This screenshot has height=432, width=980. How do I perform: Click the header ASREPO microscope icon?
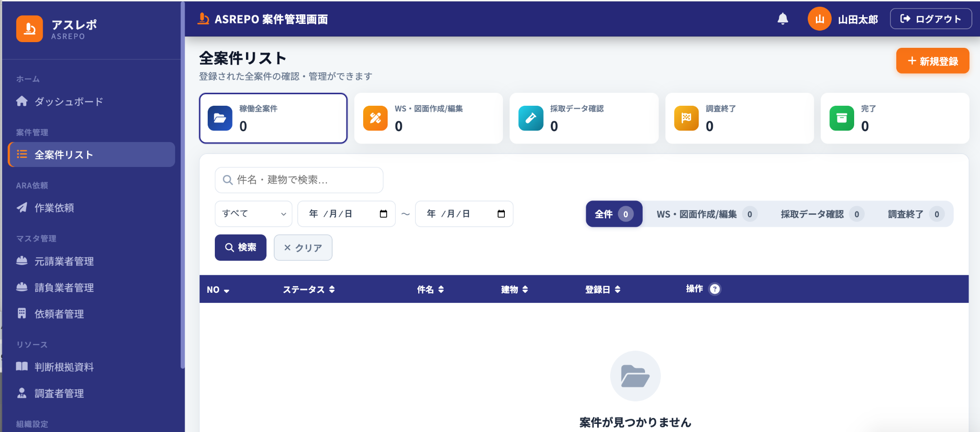pos(203,19)
